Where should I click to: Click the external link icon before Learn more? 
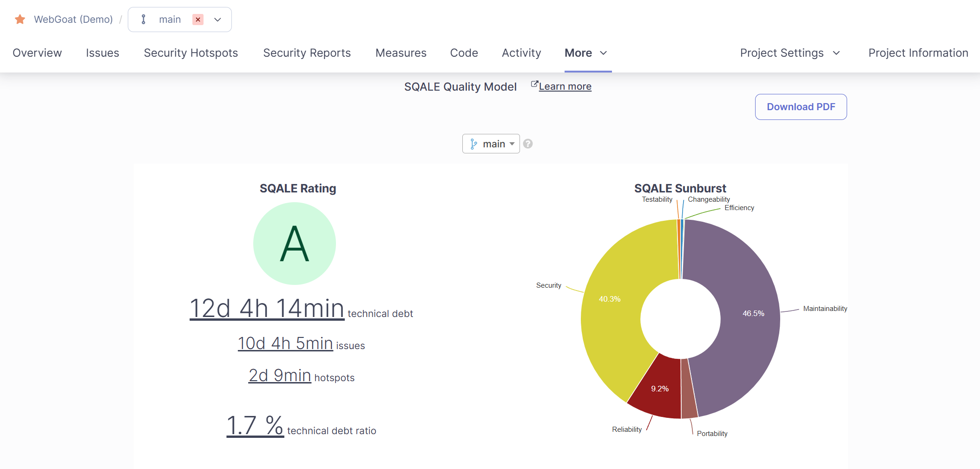point(534,85)
